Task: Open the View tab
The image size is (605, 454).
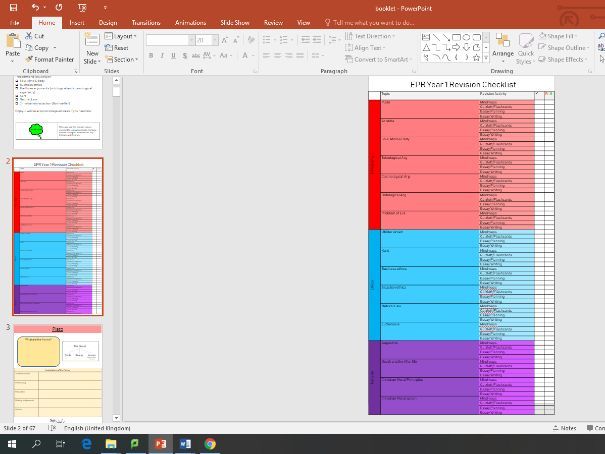Action: (304, 23)
